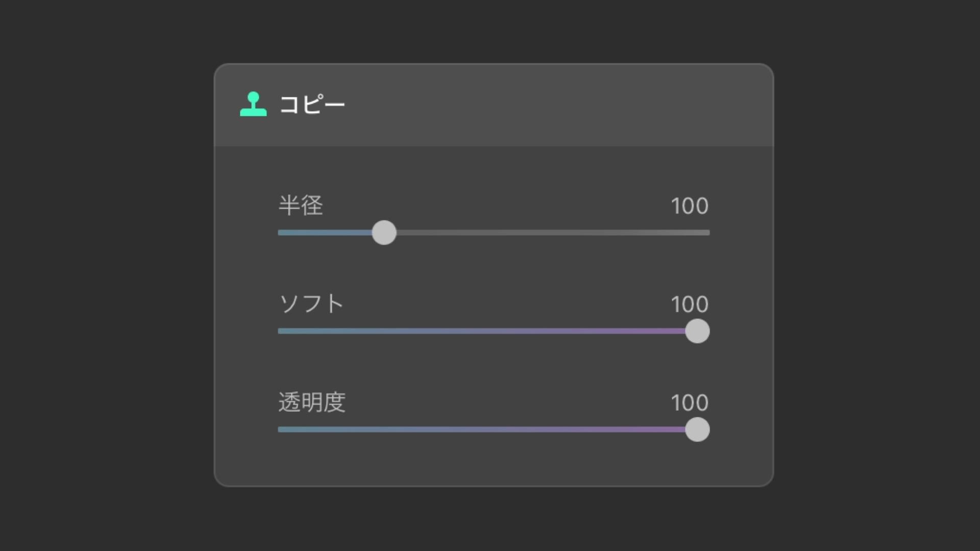
Task: Click the ソフト slider handle
Action: 697,331
